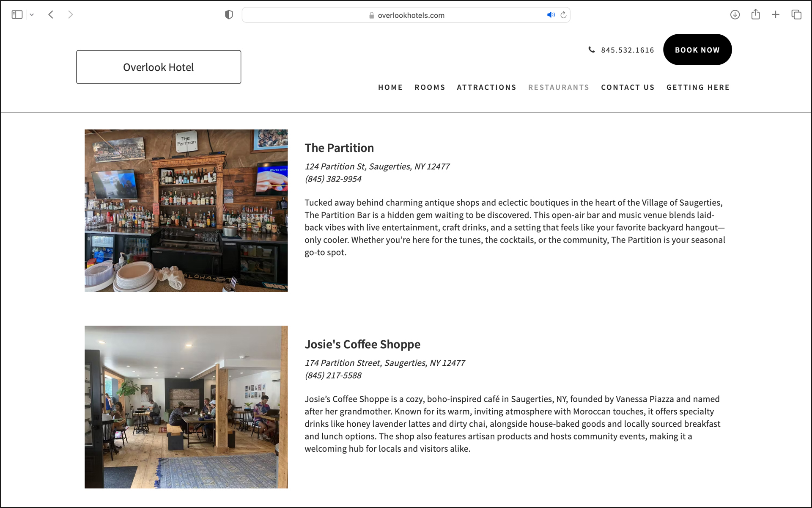Viewport: 812px width, 508px height.
Task: Open the Share icon in toolbar
Action: coord(756,14)
